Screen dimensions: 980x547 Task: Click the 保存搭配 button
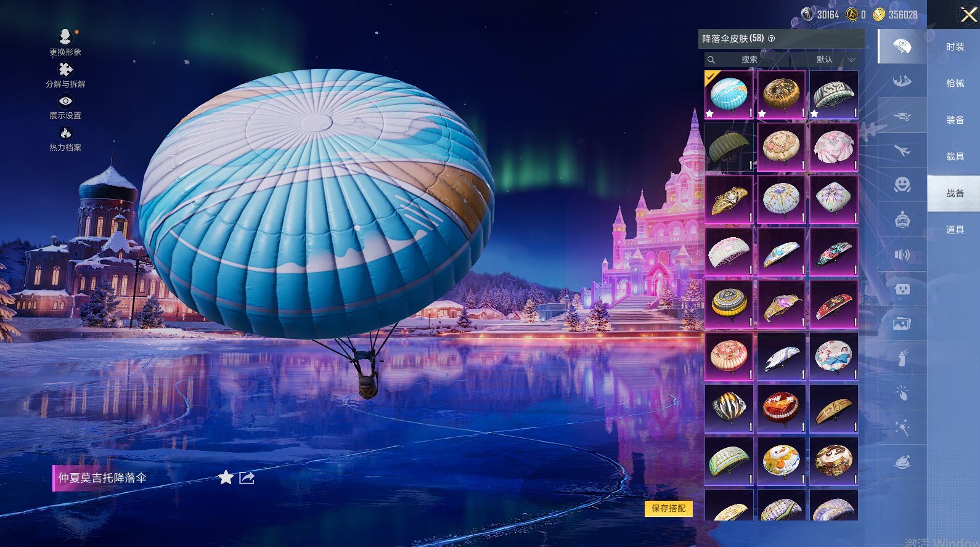[668, 508]
